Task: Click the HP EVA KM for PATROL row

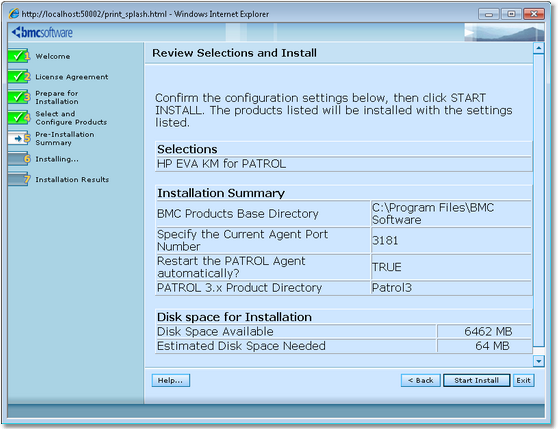Action: (344, 164)
